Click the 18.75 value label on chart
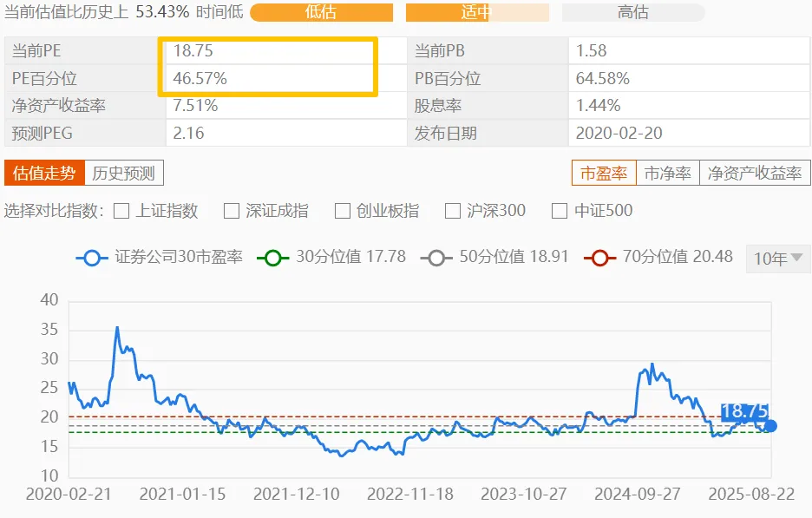The width and height of the screenshot is (812, 518). [744, 411]
